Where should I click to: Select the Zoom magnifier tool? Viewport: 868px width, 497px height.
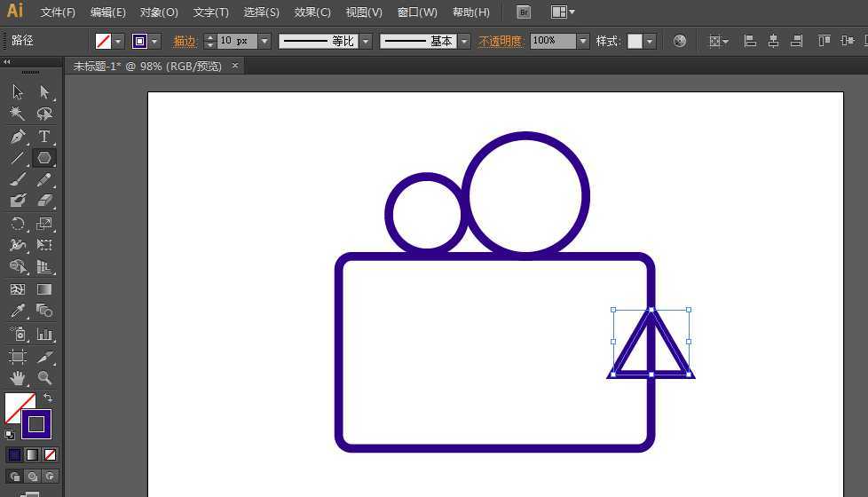[x=44, y=377]
